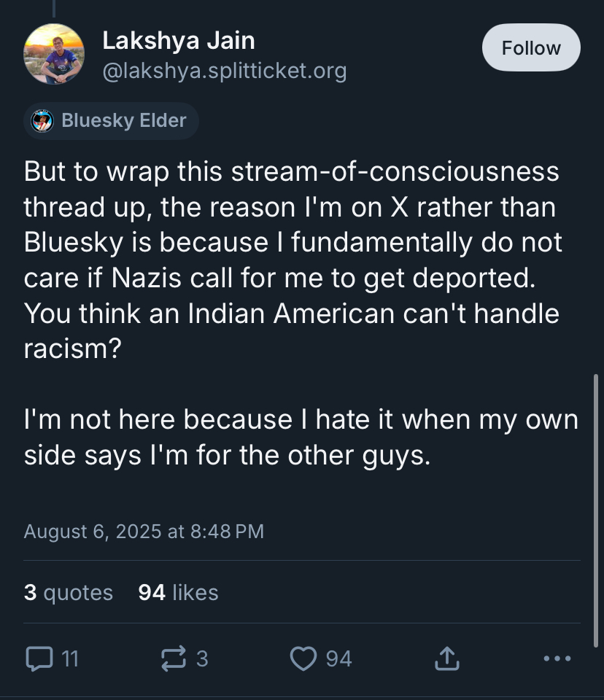Click the like count beside the heart
This screenshot has width=604, height=700.
(x=338, y=659)
